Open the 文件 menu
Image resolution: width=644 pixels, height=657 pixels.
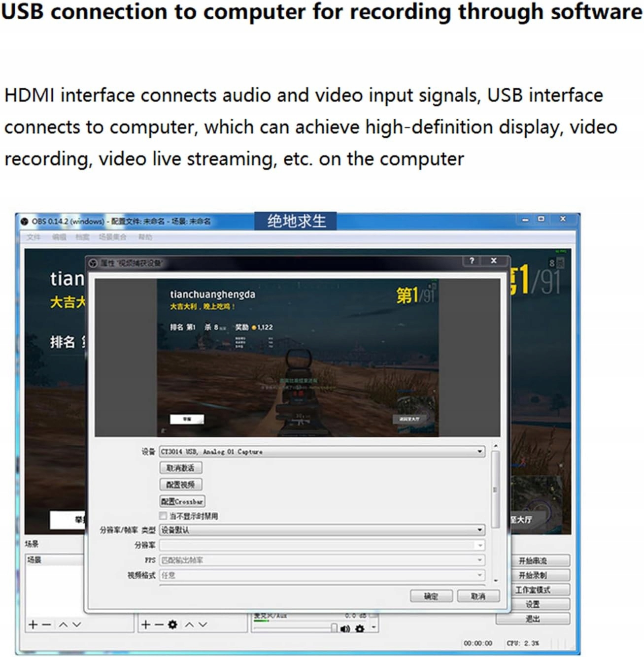(x=34, y=237)
